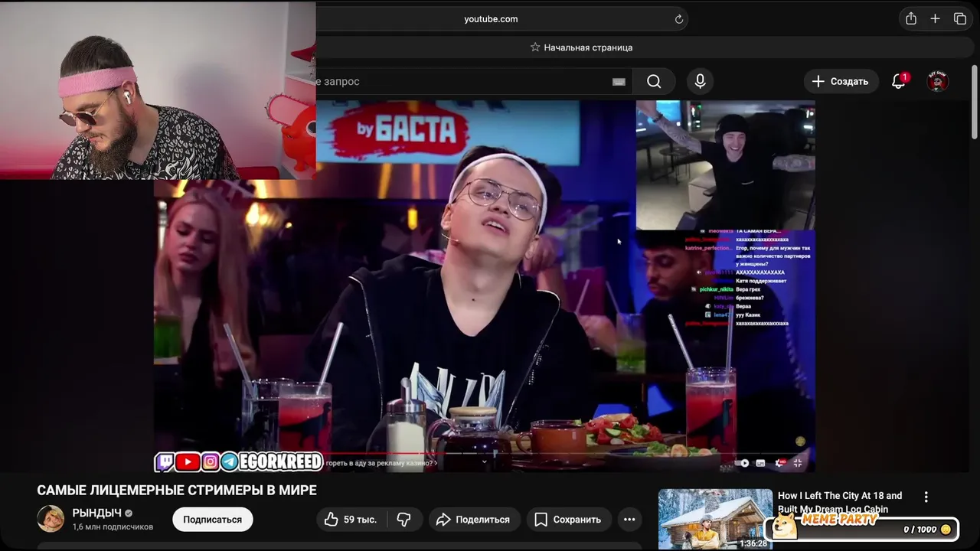
Task: Click the РЫНДЫЧ channel avatar
Action: (x=51, y=519)
